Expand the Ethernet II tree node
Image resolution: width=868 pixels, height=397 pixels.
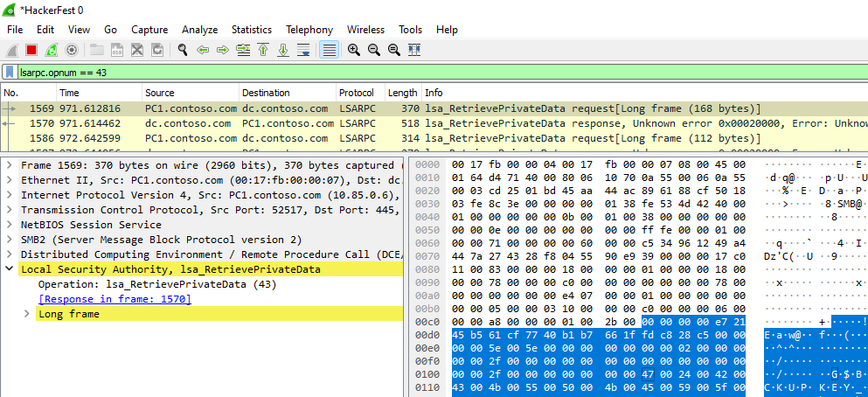tap(10, 180)
